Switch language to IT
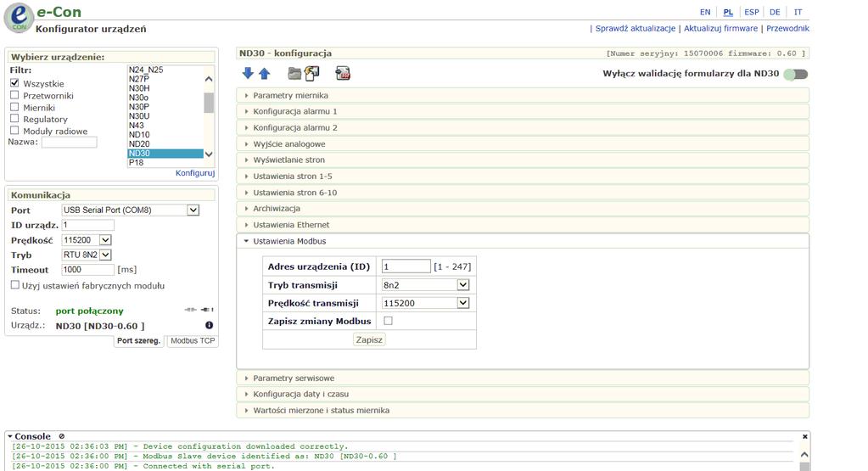868x471 pixels. 798,12
